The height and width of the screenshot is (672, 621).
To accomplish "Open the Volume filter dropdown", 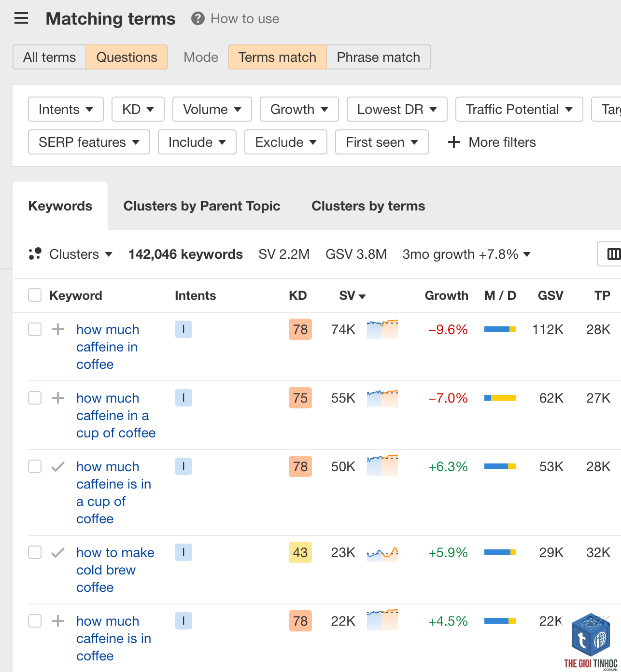I will point(212,109).
